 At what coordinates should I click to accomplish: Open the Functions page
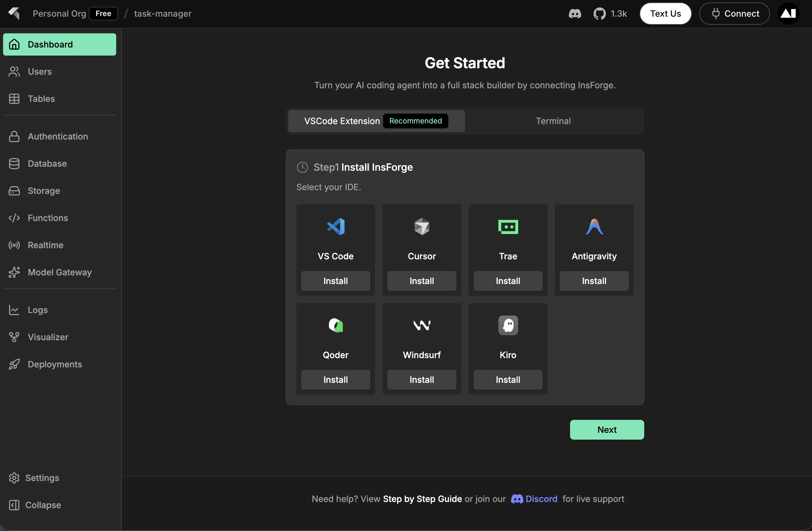tap(60, 218)
